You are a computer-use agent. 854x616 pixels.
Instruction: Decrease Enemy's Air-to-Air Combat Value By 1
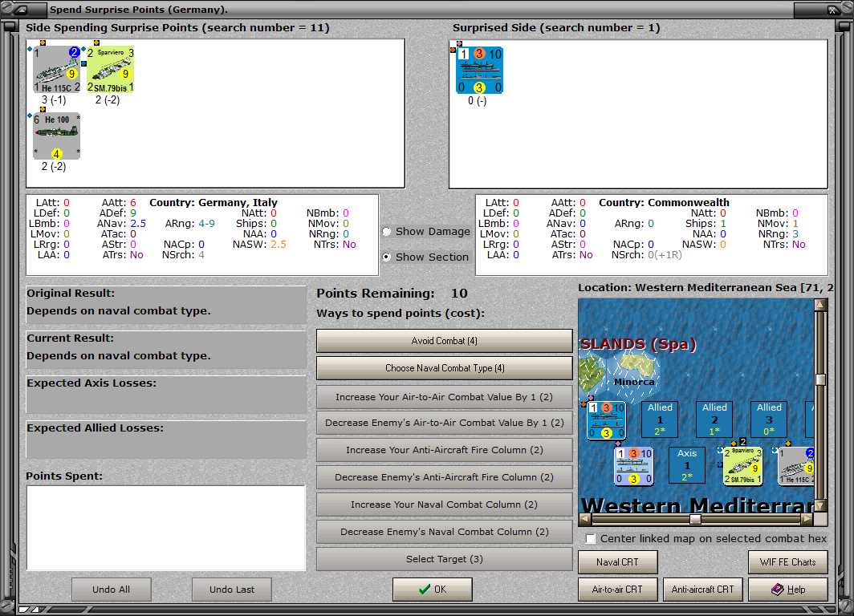(x=445, y=423)
